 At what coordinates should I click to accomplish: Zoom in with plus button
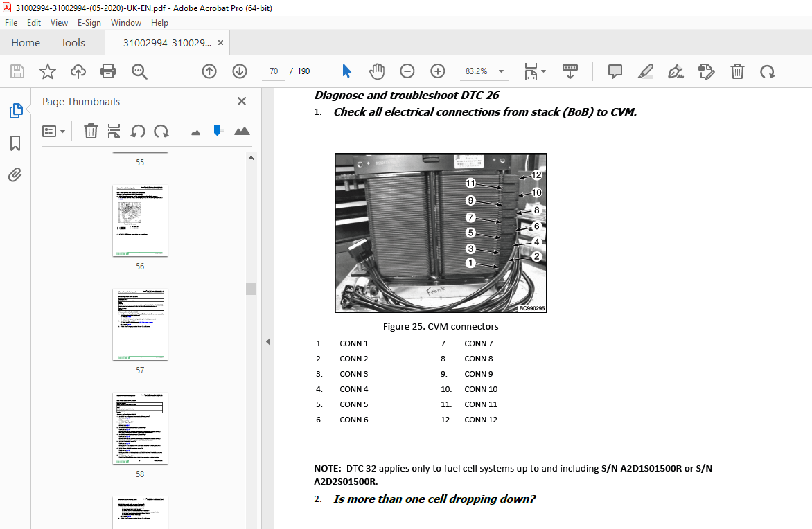(x=438, y=71)
